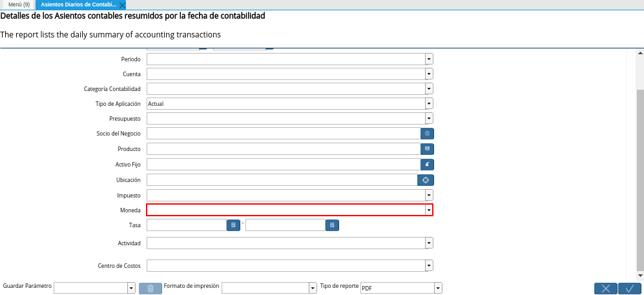
Task: Click the Formato de impresión label
Action: (x=191, y=285)
